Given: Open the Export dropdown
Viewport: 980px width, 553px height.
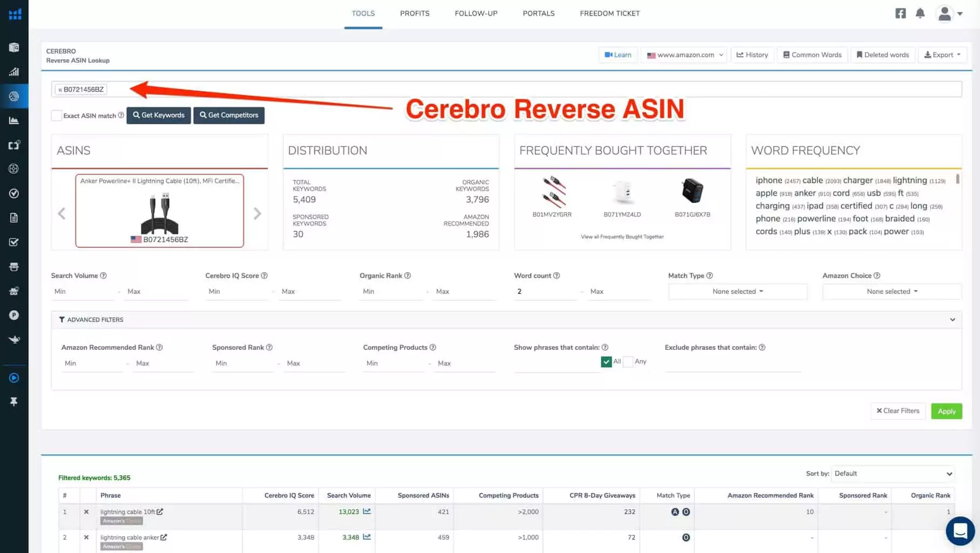Looking at the screenshot, I should coord(942,55).
